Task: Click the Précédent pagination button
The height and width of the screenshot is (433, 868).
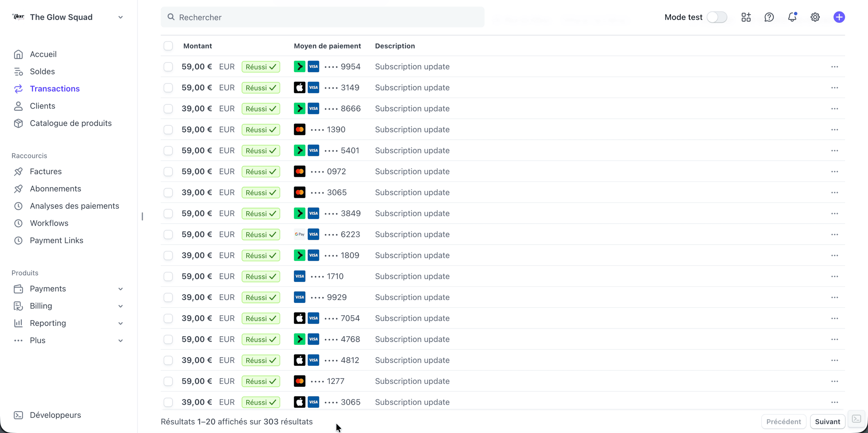Action: [x=783, y=421]
